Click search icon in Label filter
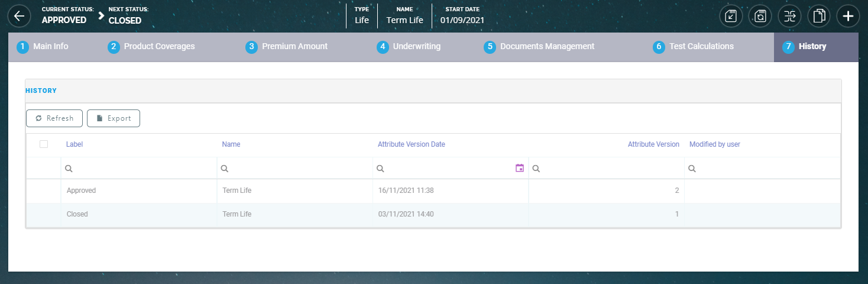This screenshot has width=868, height=284. (x=69, y=169)
